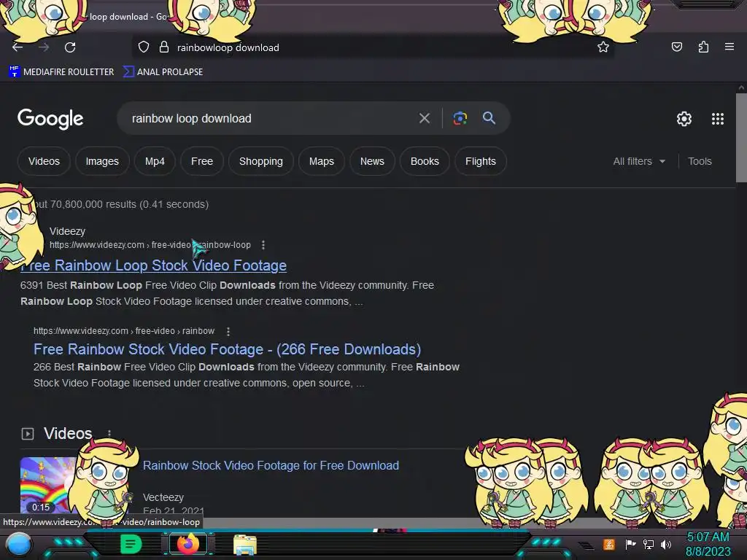Search by image with Google Lens icon
The width and height of the screenshot is (747, 560).
click(x=460, y=118)
